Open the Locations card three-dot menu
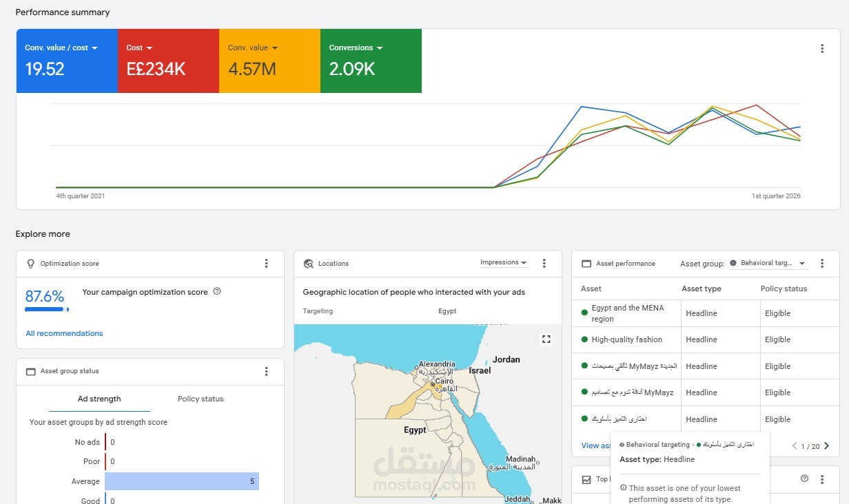849x504 pixels. click(544, 264)
